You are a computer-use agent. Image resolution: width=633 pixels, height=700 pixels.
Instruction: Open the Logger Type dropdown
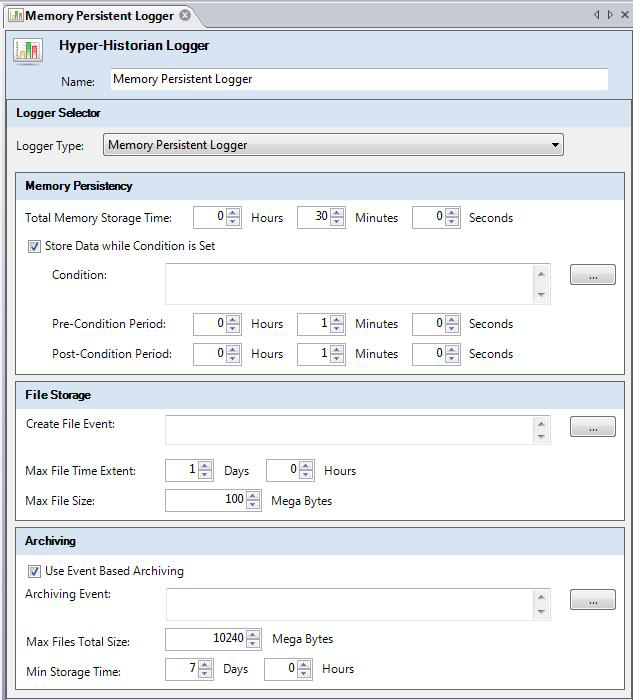(x=333, y=145)
